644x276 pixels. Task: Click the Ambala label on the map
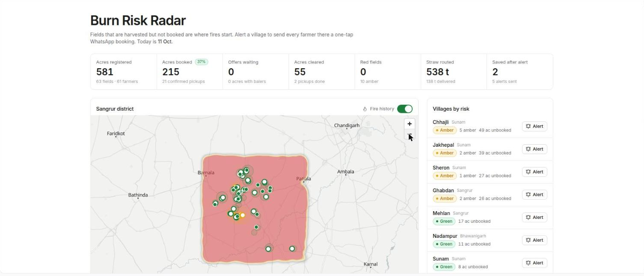pyautogui.click(x=346, y=172)
